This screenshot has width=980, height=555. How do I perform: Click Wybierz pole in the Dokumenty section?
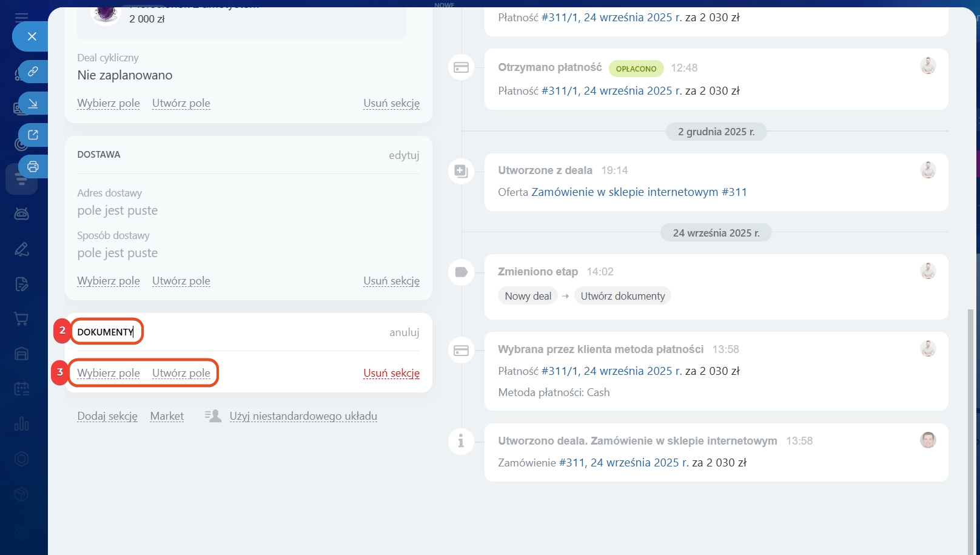109,373
